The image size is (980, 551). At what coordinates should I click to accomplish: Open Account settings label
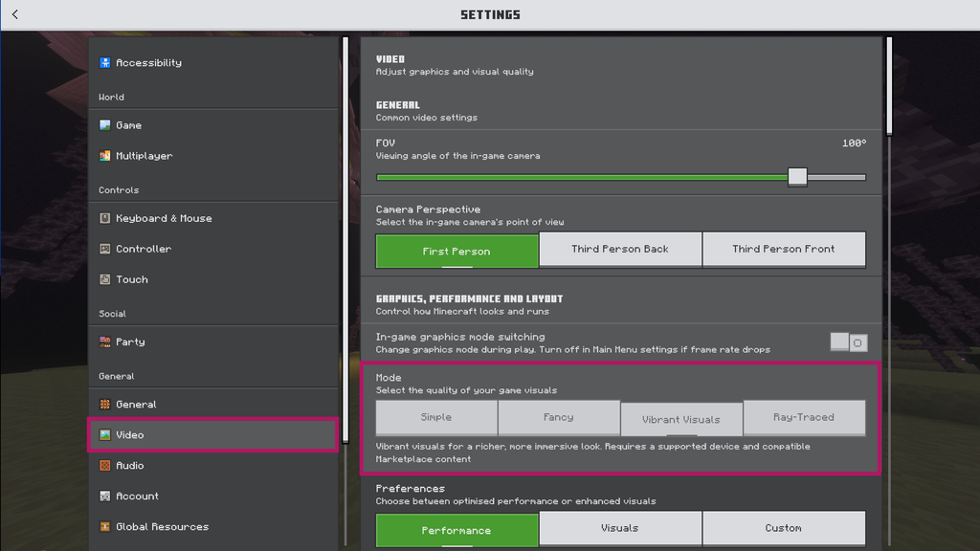point(138,496)
